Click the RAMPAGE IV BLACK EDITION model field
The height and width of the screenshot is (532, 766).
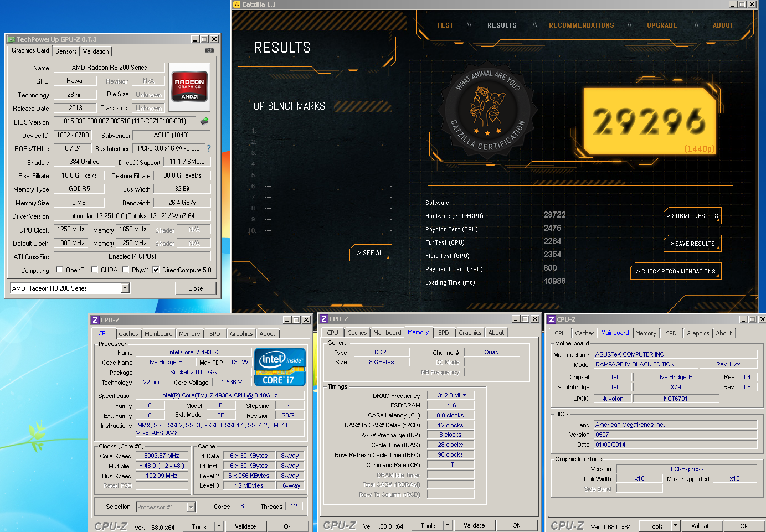coord(646,364)
